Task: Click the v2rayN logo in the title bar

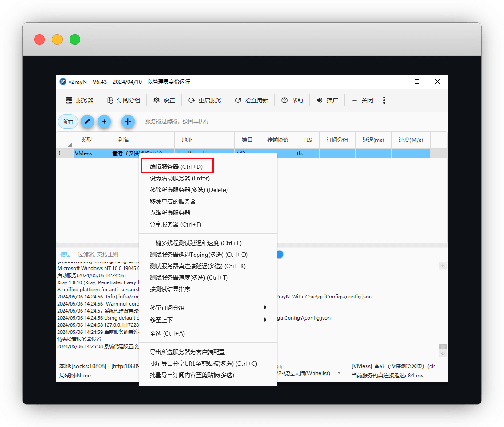Action: (x=63, y=82)
